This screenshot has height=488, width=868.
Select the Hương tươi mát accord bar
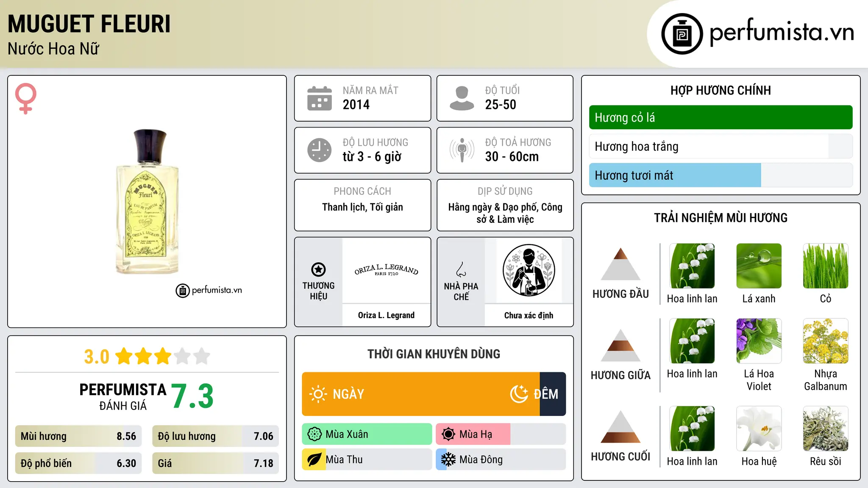[x=721, y=175]
